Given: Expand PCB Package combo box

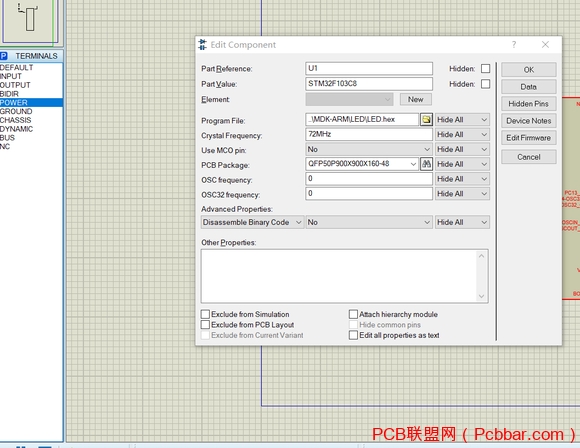Looking at the screenshot, I should [x=413, y=164].
